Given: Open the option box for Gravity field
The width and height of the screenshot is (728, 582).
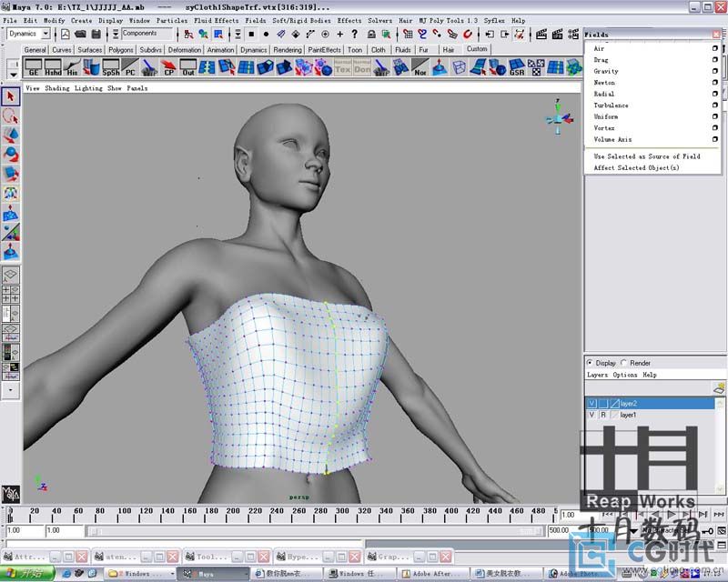Looking at the screenshot, I should 715,71.
